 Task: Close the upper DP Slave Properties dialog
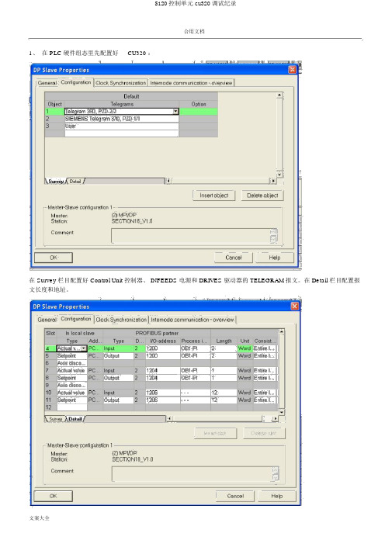292,70
